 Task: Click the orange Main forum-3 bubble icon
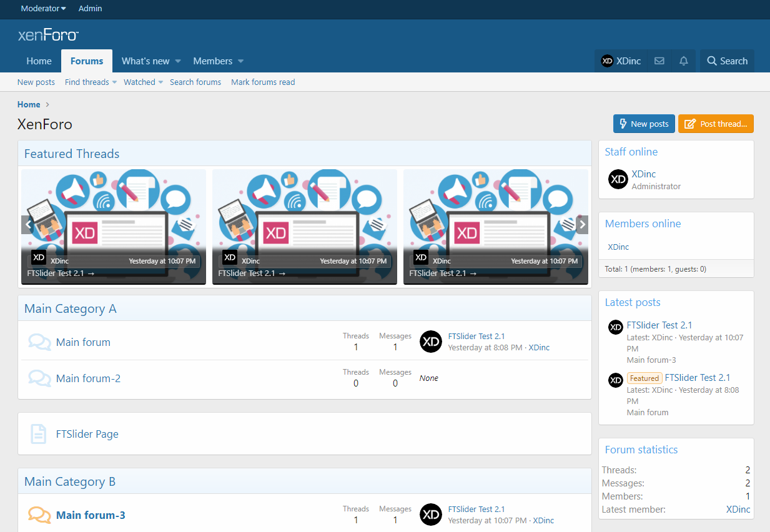[39, 515]
